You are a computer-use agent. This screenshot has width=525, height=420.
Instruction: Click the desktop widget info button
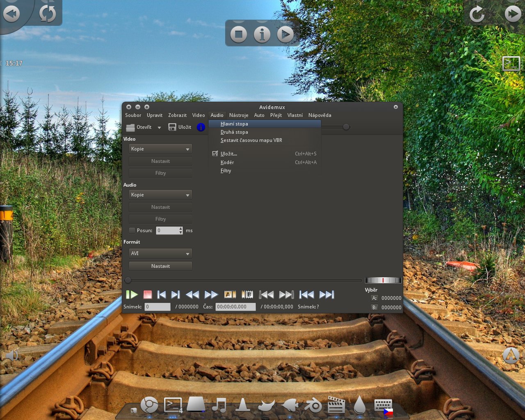(x=262, y=34)
